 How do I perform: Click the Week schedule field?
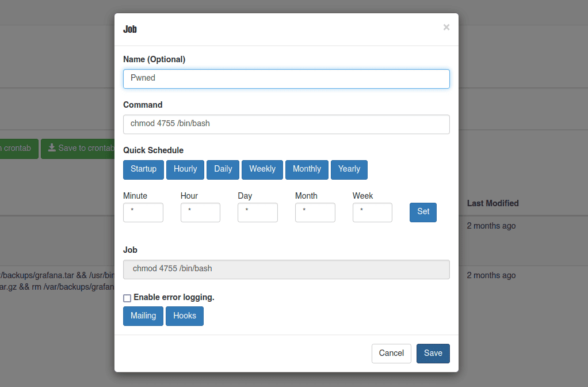372,212
